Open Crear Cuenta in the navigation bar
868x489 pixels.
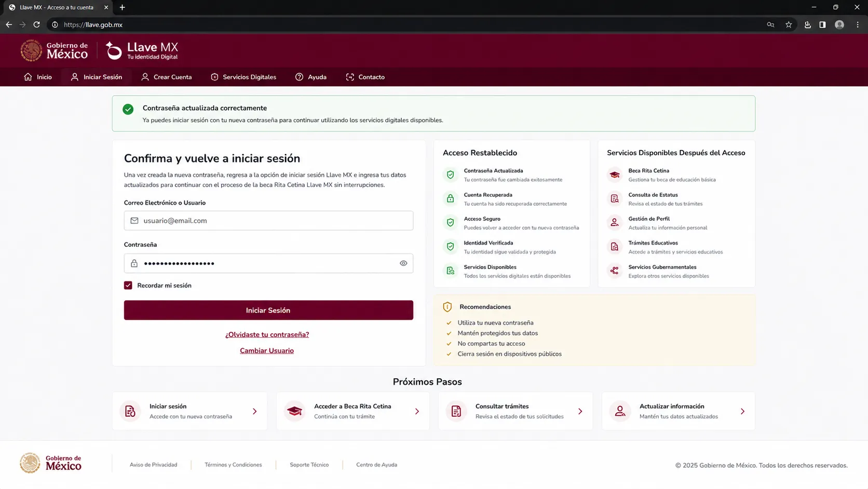[167, 77]
